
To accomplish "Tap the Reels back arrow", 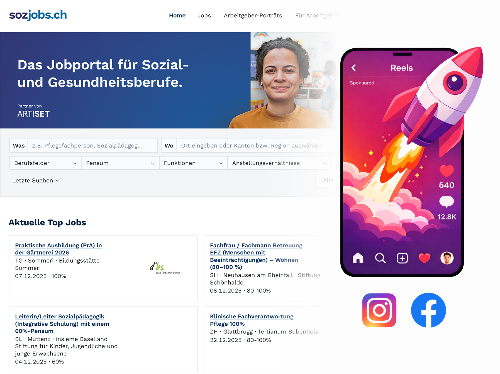I will 354,68.
